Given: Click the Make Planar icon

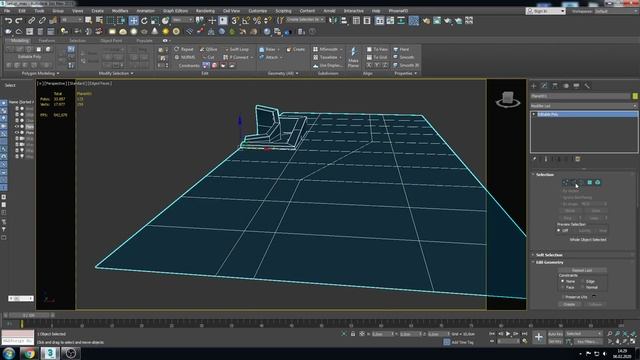Looking at the screenshot, I should [x=353, y=57].
